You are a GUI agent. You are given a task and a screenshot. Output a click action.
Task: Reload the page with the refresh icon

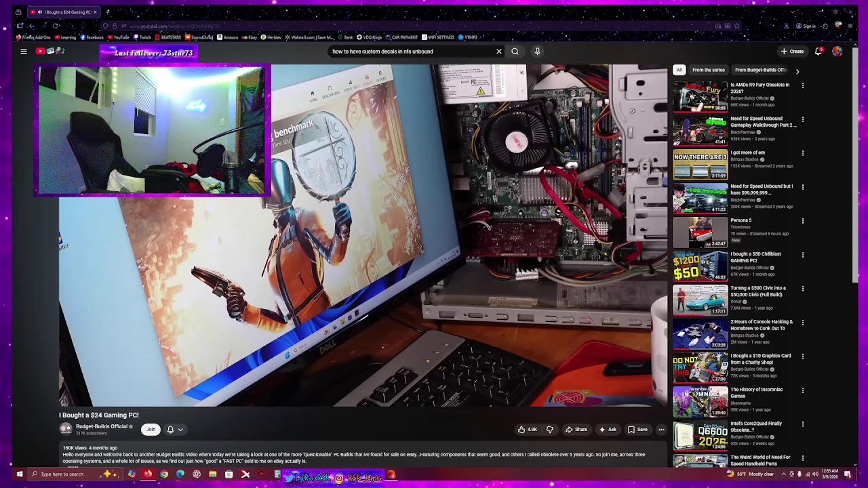tap(56, 26)
